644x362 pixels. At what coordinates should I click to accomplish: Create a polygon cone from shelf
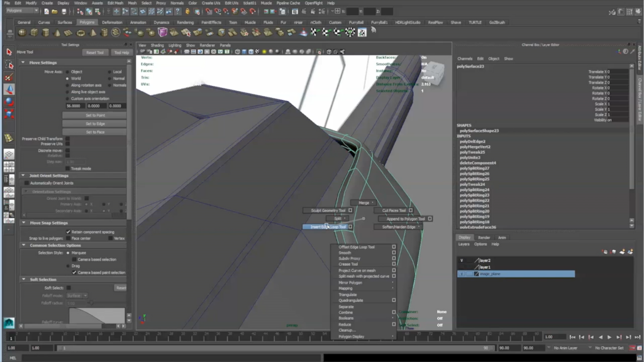coord(57,33)
